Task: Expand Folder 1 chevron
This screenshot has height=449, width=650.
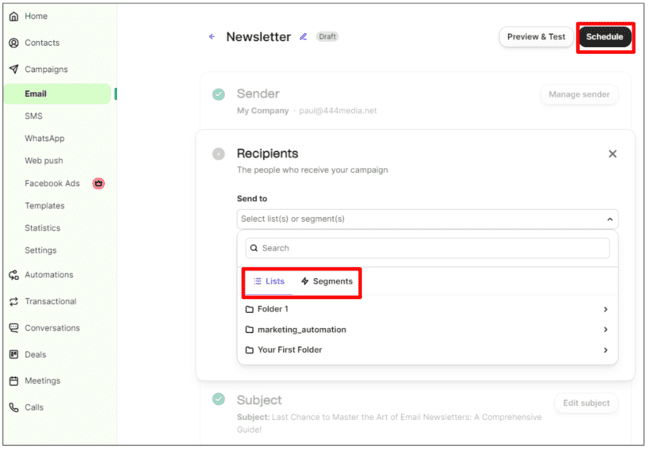Action: (606, 309)
